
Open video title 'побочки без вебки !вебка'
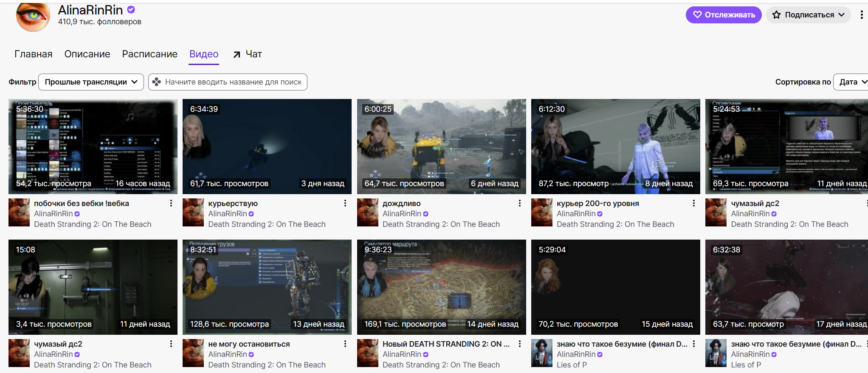[x=82, y=203]
